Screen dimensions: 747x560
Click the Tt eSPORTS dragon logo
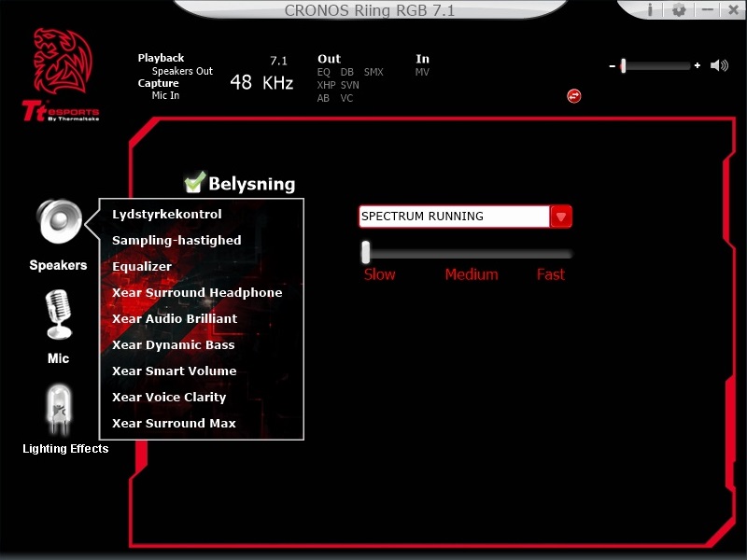point(62,75)
